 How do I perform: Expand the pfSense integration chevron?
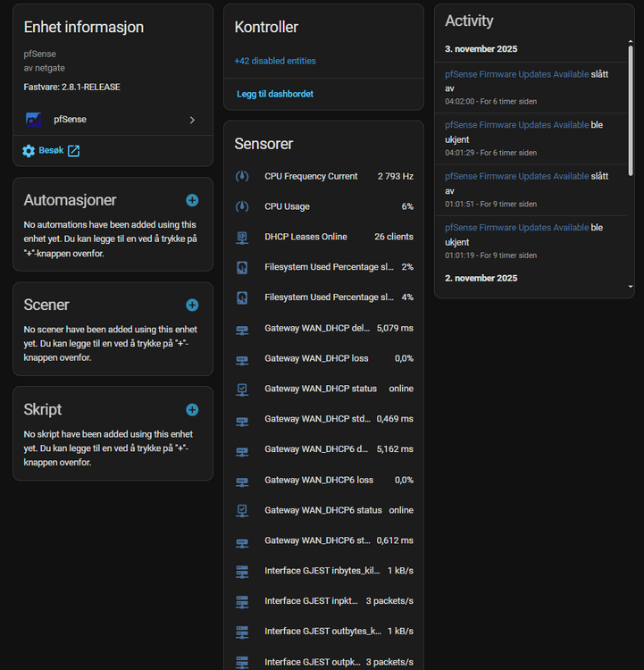pos(192,120)
